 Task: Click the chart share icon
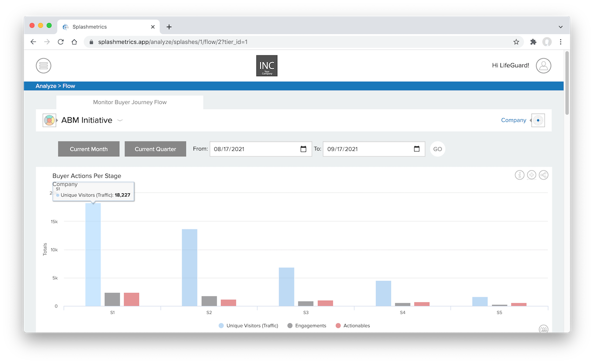544,175
